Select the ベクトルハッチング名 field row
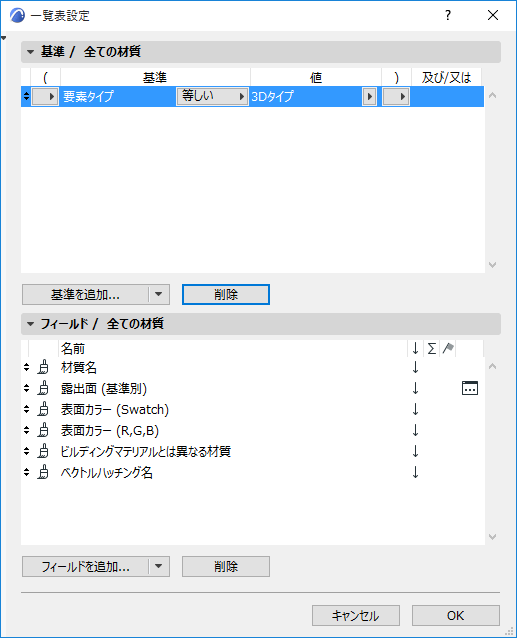Viewport: 517px width, 638px height. (253, 473)
